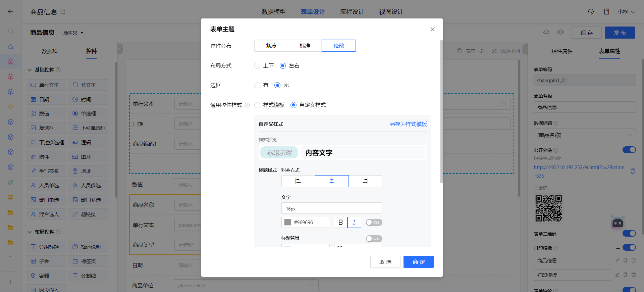The height and width of the screenshot is (292, 644).
Task: Open the 控件属性 tab
Action: 562,51
